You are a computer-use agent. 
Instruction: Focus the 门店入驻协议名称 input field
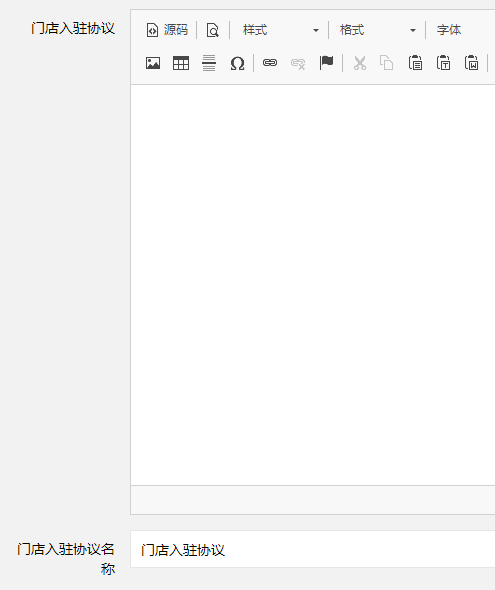[x=313, y=549]
